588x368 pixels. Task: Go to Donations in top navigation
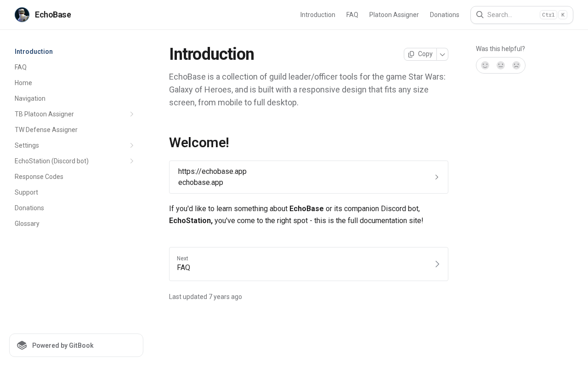coord(444,15)
